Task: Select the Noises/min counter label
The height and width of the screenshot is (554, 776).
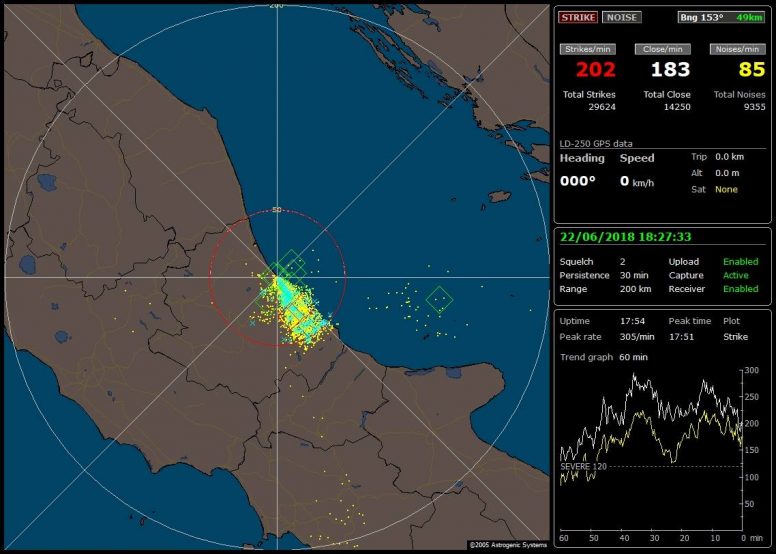Action: [738, 49]
